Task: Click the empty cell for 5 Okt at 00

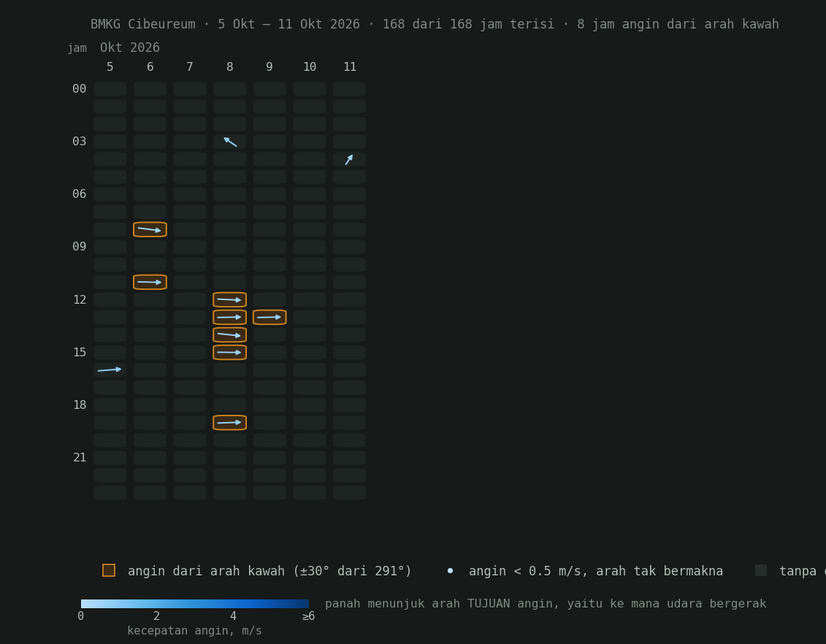Action: (x=110, y=89)
